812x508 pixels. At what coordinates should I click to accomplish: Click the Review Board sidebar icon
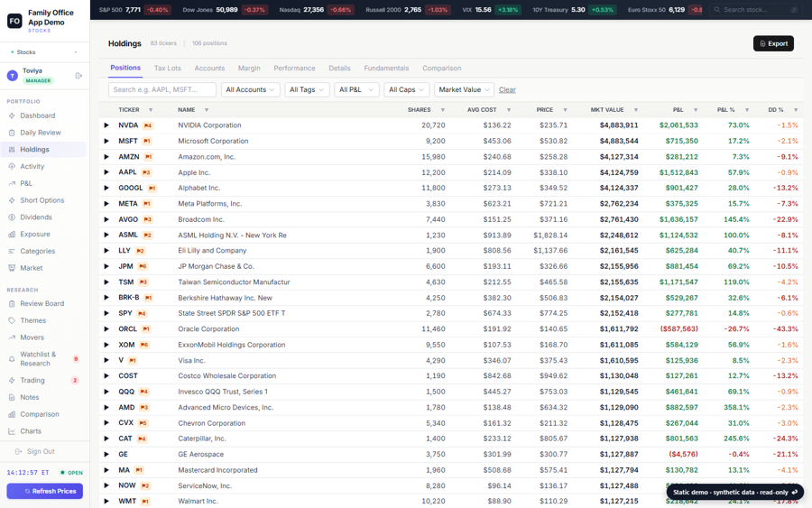(x=12, y=303)
